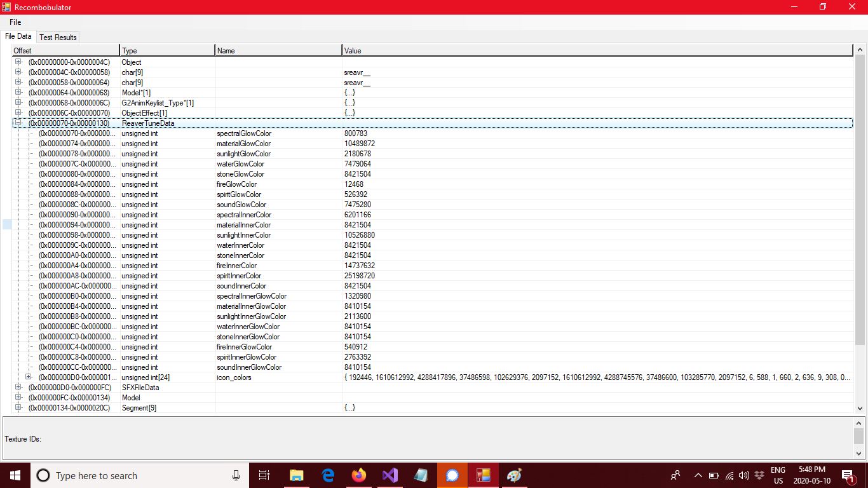Click the spiritGlowColor value 526392
The width and height of the screenshot is (868, 488).
pos(356,194)
